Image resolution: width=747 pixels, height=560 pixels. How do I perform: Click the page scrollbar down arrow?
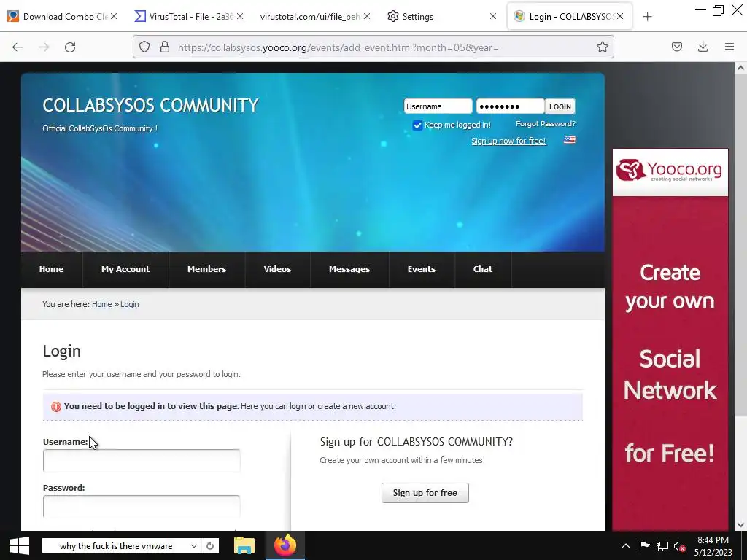pos(740,525)
